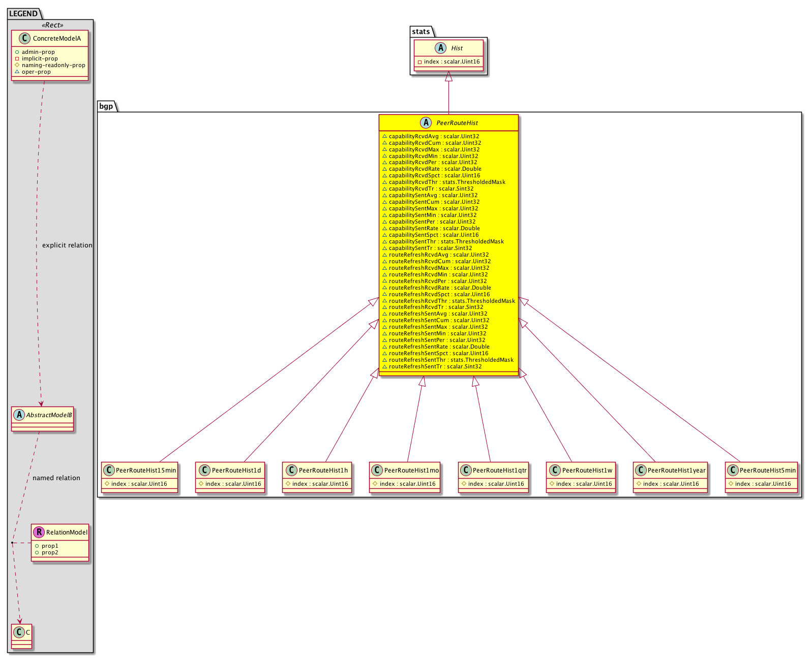812x658 pixels.
Task: Select the routeRefreshSentTr attribute line
Action: click(x=435, y=366)
